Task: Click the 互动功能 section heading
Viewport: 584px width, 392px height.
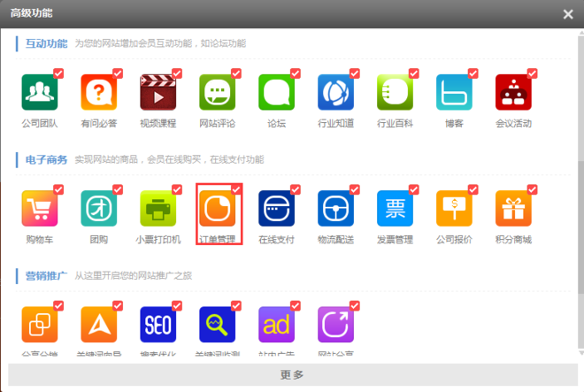Action: tap(46, 43)
